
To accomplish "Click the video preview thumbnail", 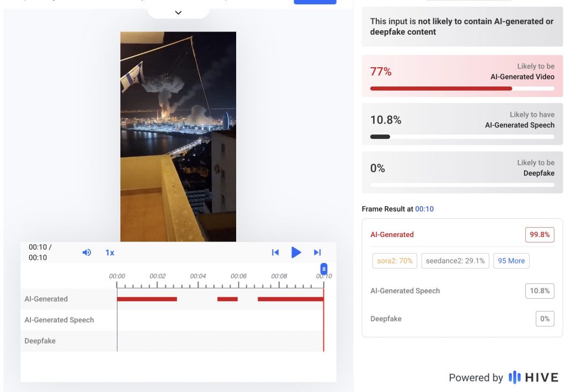I will [x=178, y=136].
